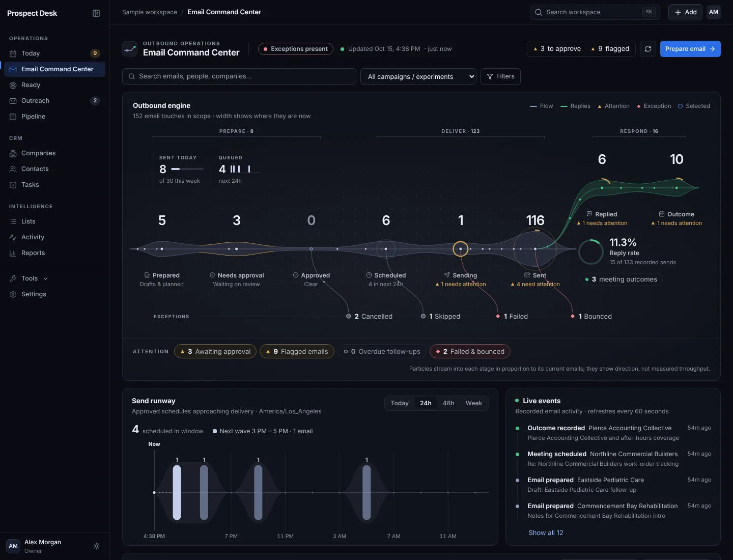The width and height of the screenshot is (733, 560).
Task: Open the Ready section icon
Action: 13,85
